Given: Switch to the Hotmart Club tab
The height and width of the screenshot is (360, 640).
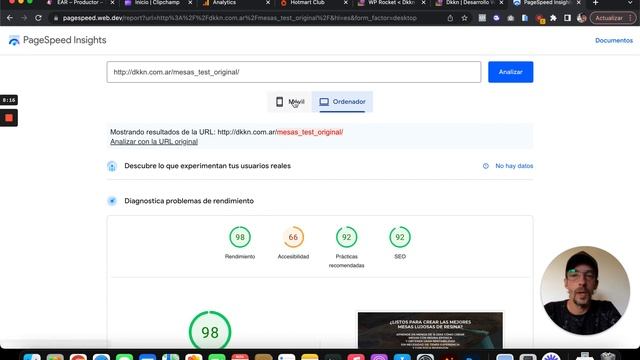Looking at the screenshot, I should tap(307, 3).
